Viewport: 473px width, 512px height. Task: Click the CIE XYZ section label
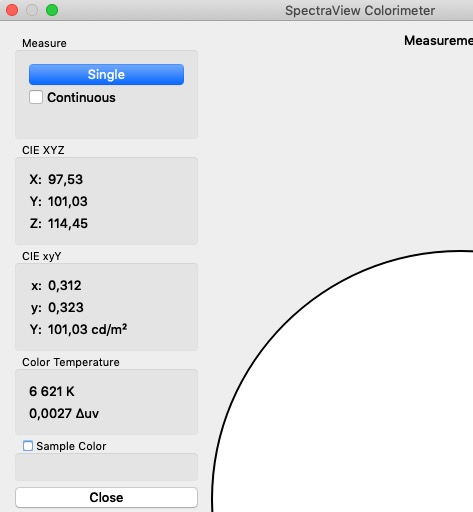[43, 150]
